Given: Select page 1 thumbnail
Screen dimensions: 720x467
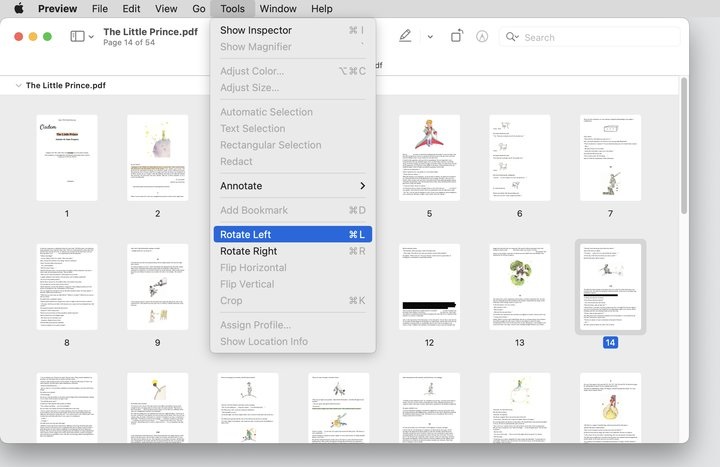Looking at the screenshot, I should pyautogui.click(x=67, y=158).
